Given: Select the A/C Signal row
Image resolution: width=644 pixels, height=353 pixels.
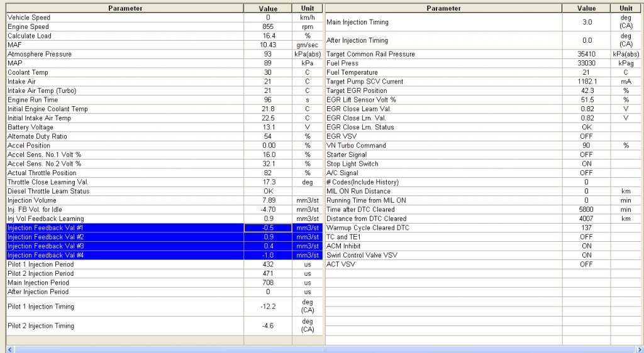Looking at the screenshot, I should coord(484,173).
